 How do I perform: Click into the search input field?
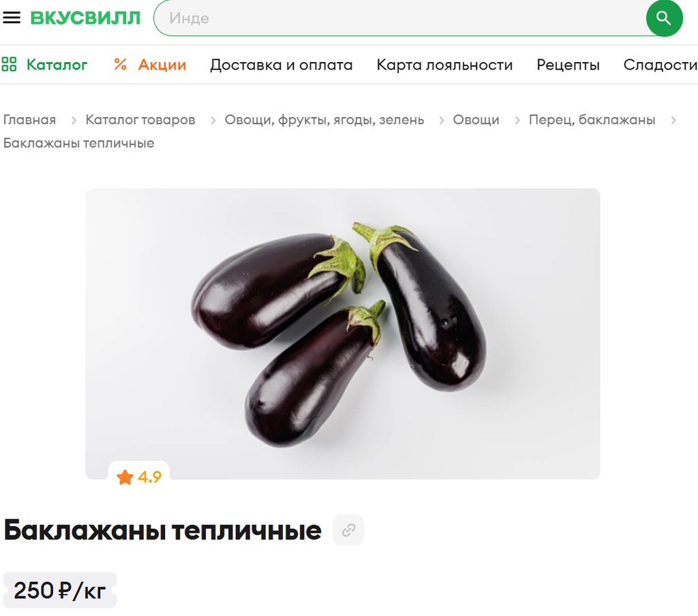point(401,18)
